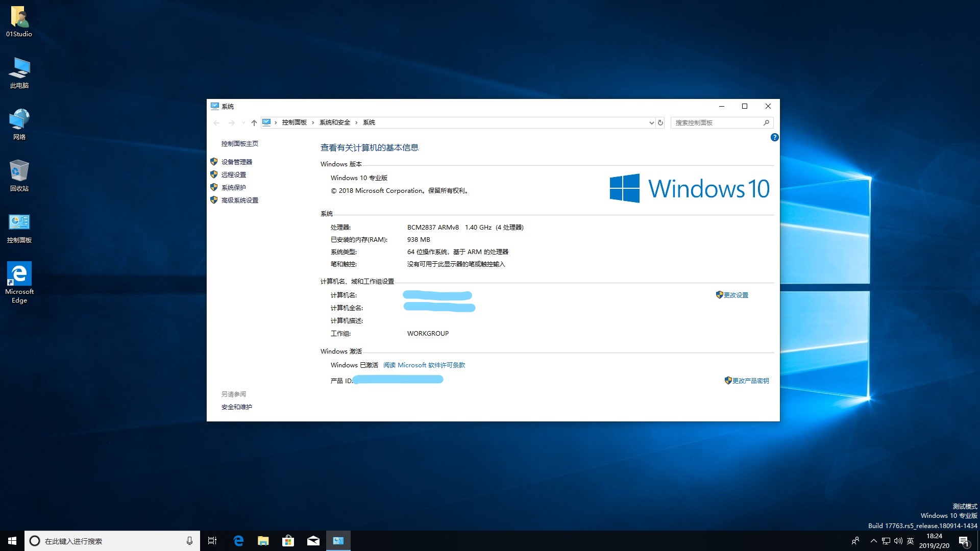Go to 控制面板 from the breadcrumb bar
Screen dimensions: 980x551
click(293, 122)
